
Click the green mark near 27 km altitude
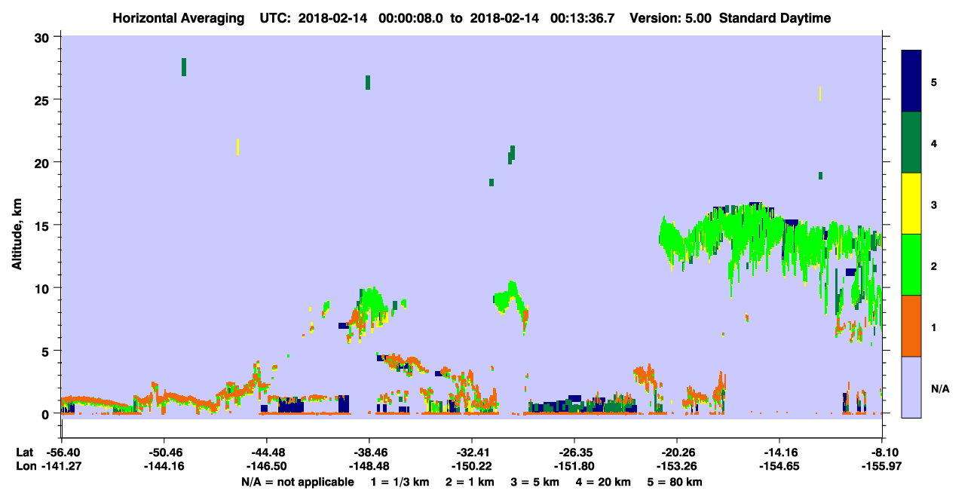(x=184, y=67)
